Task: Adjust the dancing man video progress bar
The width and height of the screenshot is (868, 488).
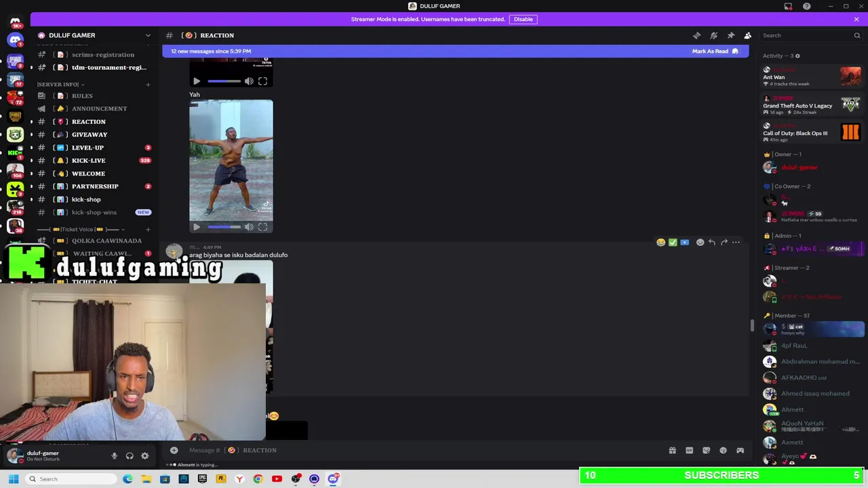Action: [224, 227]
